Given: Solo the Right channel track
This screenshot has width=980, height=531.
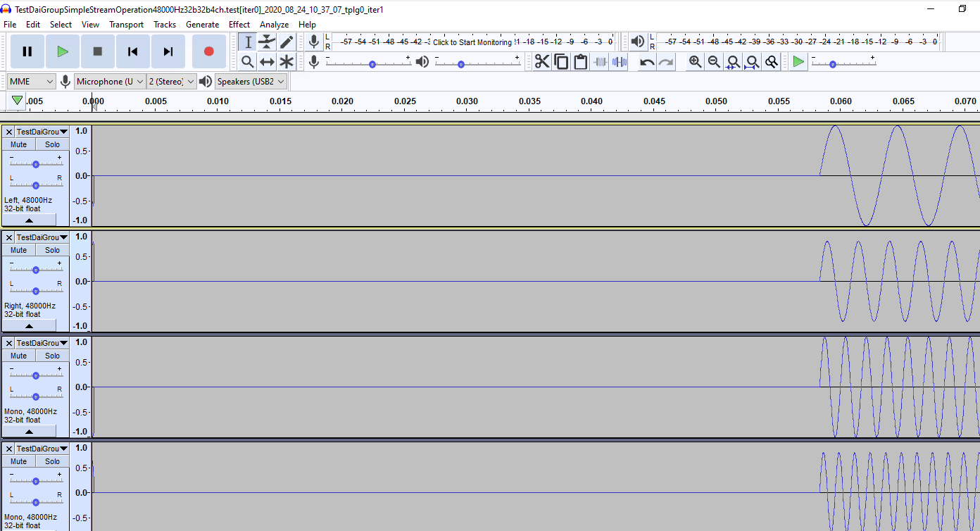Looking at the screenshot, I should coord(53,250).
